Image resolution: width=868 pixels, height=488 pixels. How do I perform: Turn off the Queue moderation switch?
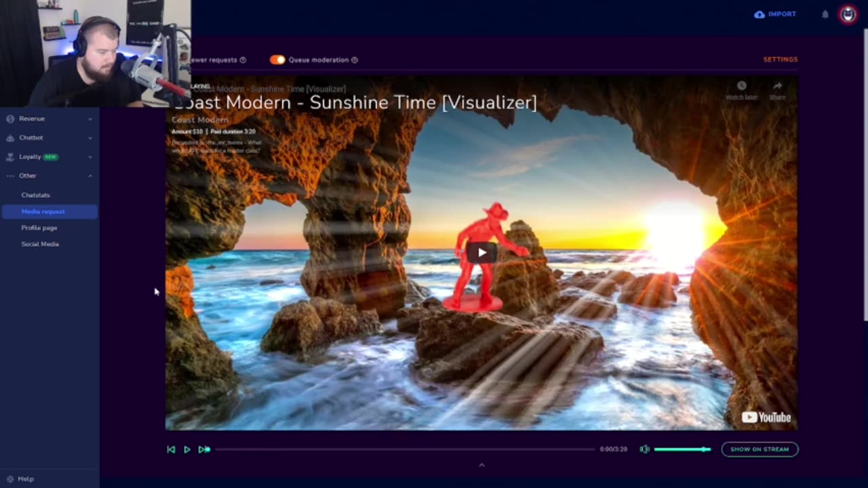277,60
